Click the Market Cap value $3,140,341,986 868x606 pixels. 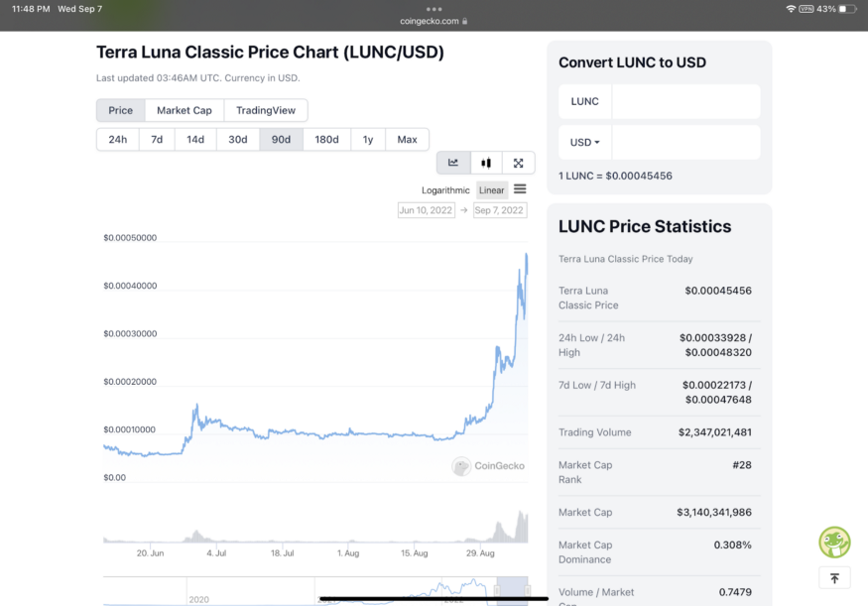[714, 513]
